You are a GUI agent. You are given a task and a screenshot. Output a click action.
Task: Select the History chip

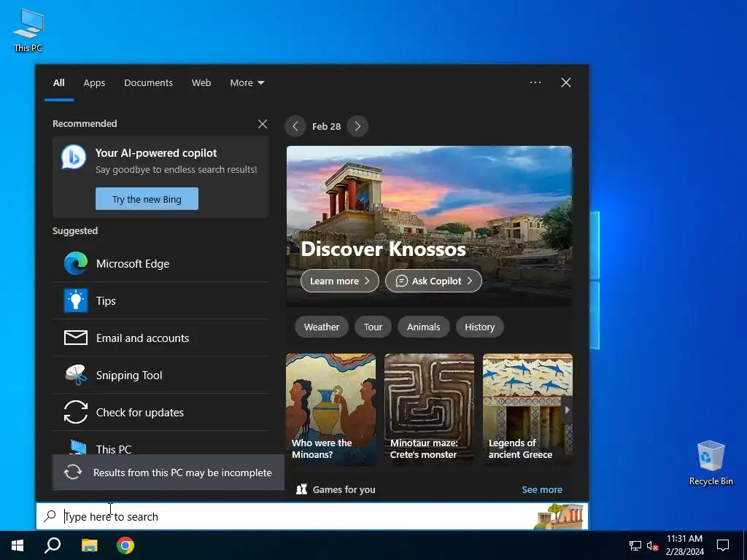(x=480, y=327)
